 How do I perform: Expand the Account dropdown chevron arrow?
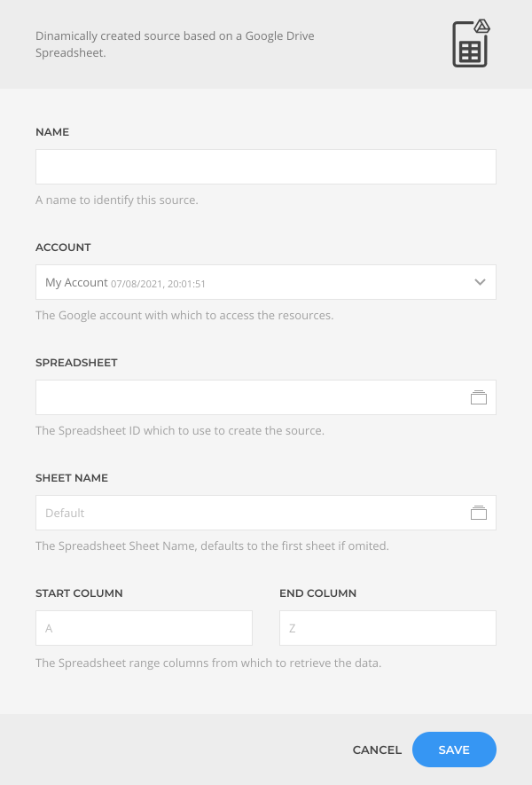click(x=480, y=282)
